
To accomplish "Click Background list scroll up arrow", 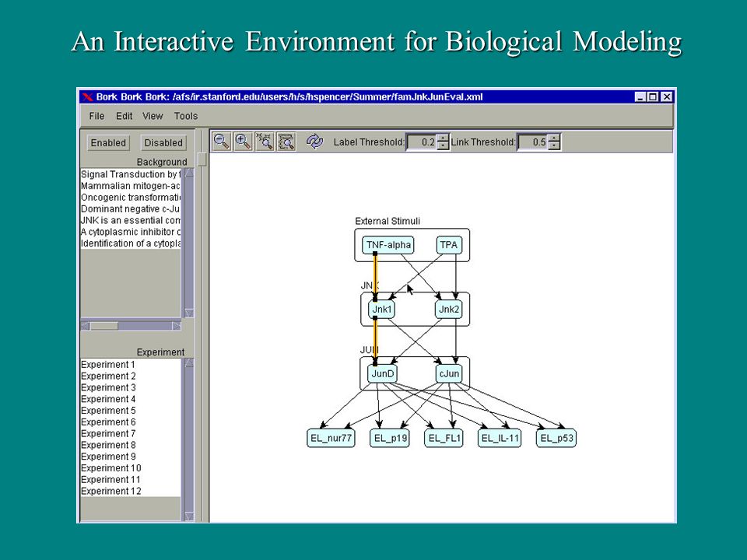I will 189,173.
